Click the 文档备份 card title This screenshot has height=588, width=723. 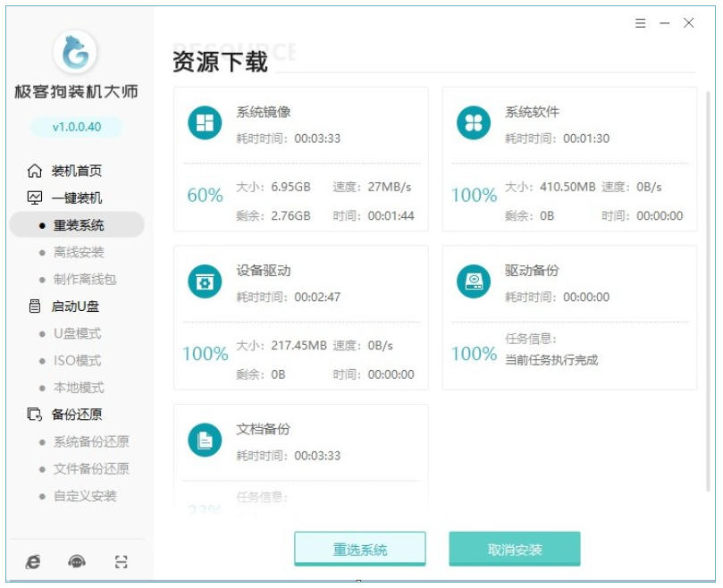pyautogui.click(x=264, y=429)
